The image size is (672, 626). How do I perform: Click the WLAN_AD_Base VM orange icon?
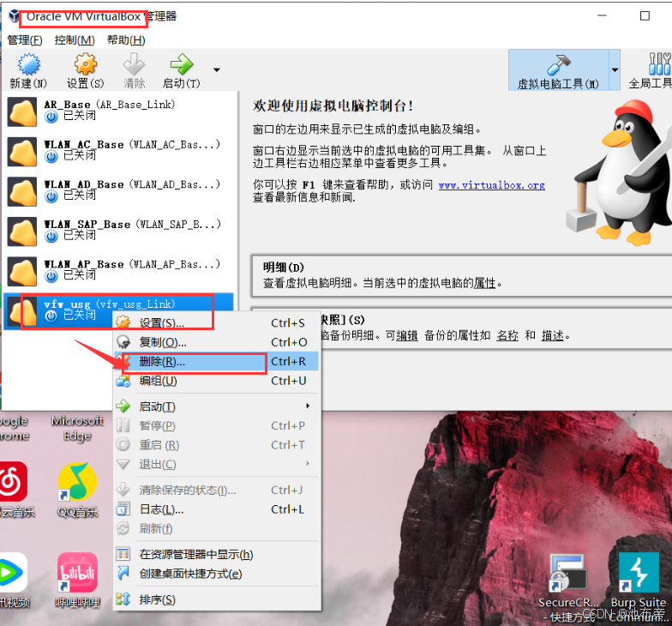click(22, 192)
